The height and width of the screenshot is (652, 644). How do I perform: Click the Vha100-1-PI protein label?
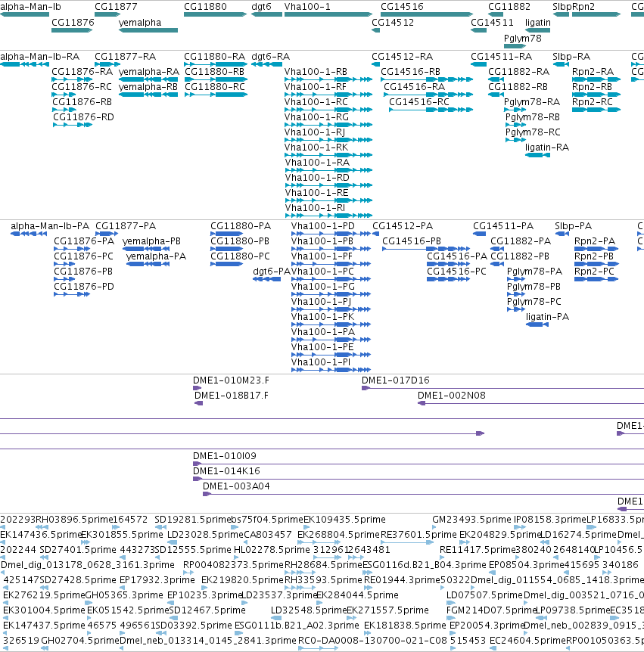pos(321,362)
